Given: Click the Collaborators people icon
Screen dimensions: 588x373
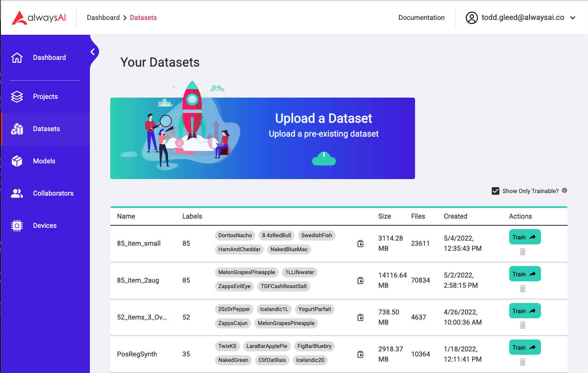Looking at the screenshot, I should (17, 194).
